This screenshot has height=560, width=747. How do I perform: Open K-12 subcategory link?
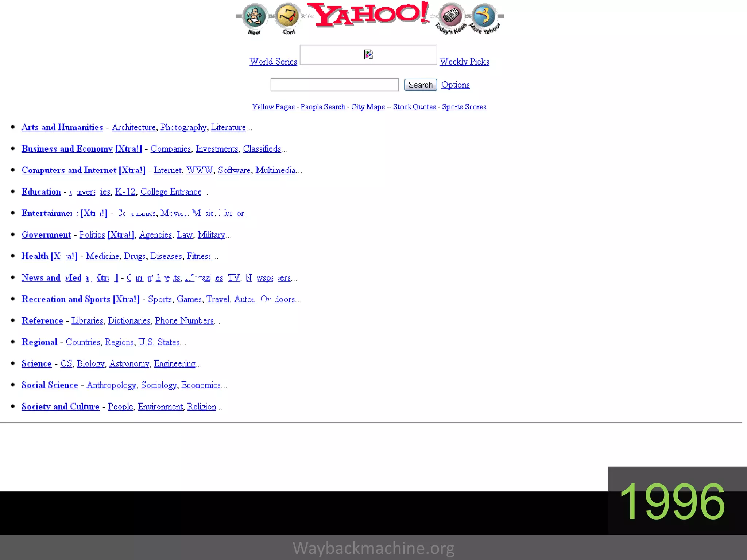[x=125, y=192]
